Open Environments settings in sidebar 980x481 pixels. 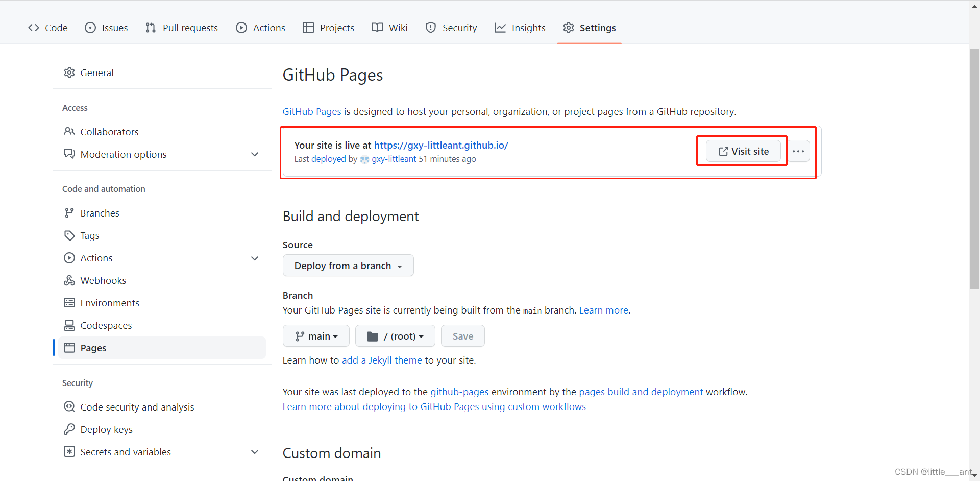[x=162, y=303]
